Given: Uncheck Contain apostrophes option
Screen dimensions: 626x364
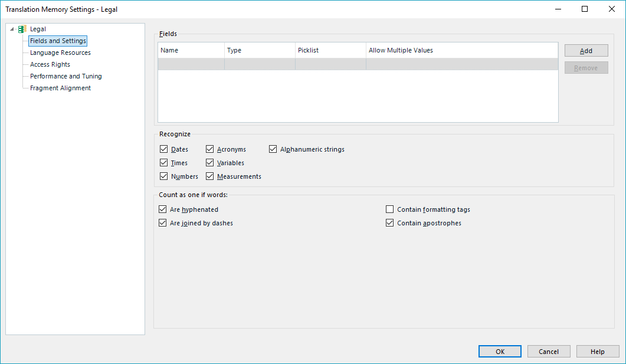Looking at the screenshot, I should coord(389,223).
